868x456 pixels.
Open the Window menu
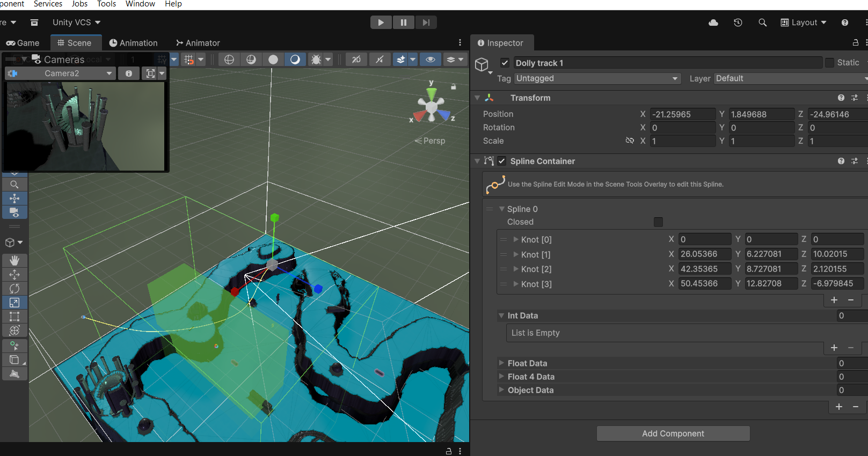tap(140, 4)
